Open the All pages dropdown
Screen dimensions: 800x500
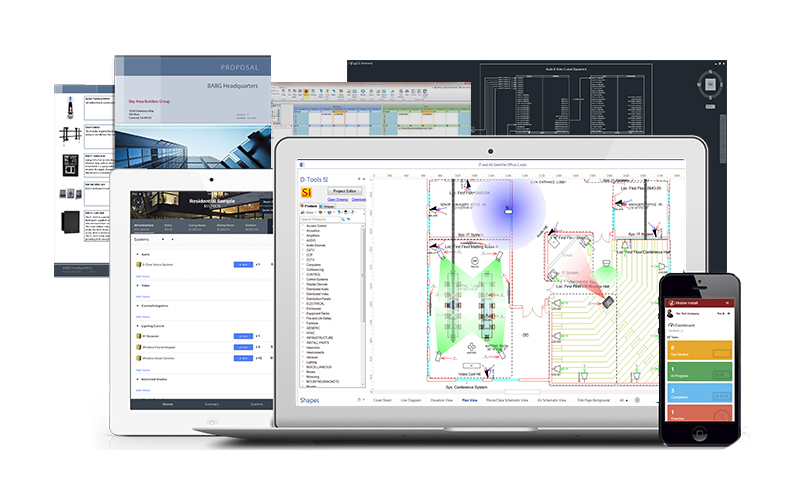pos(623,401)
